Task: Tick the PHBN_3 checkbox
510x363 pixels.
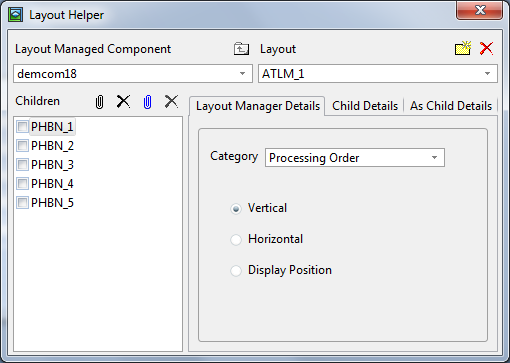Action: pyautogui.click(x=22, y=165)
